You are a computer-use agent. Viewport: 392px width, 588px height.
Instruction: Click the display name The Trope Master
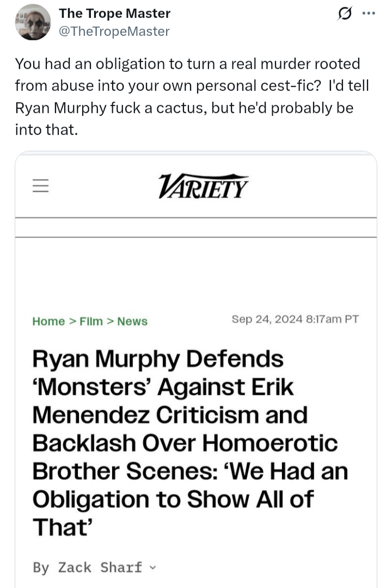click(114, 14)
